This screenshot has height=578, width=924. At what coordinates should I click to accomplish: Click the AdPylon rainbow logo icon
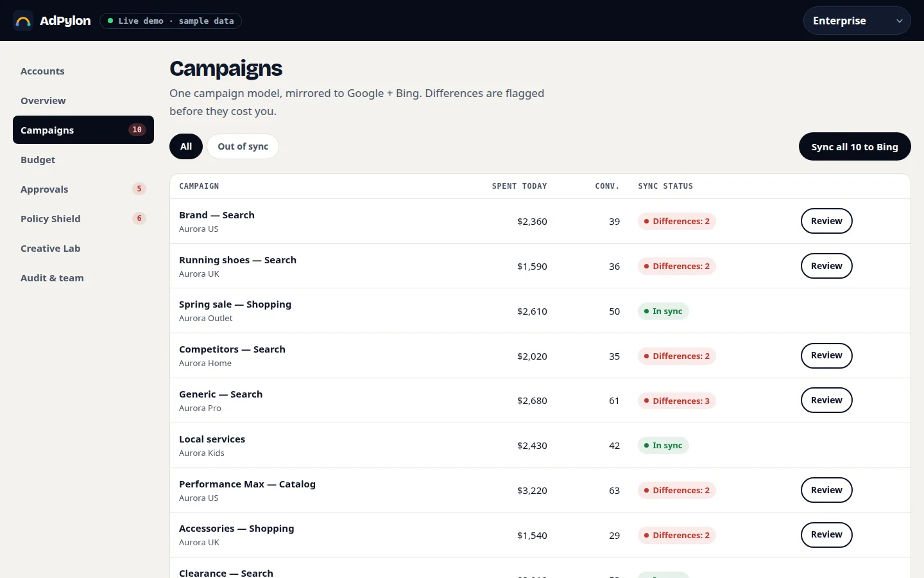[x=23, y=21]
